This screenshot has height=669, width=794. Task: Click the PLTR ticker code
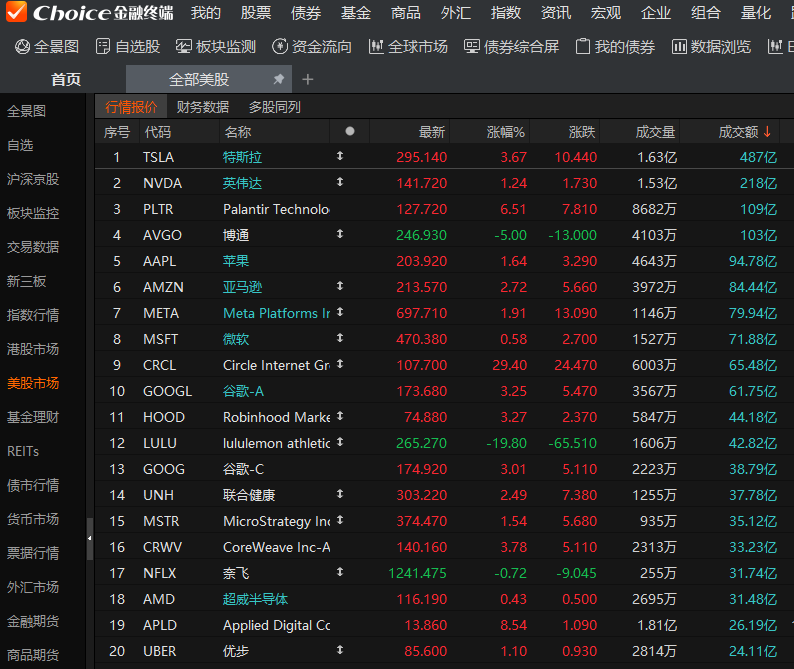tap(158, 209)
